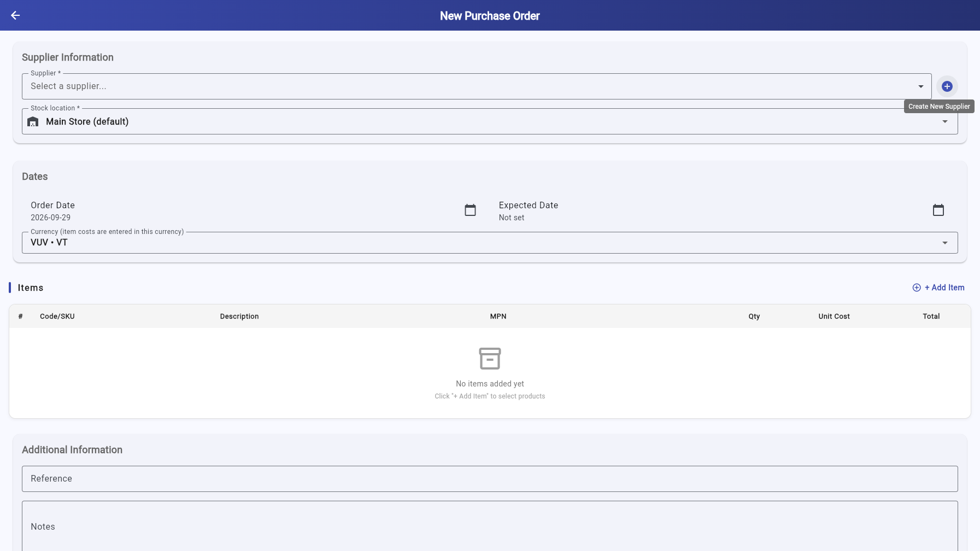This screenshot has width=980, height=551.
Task: Click the Expected Date 'Not set' text
Action: pos(512,218)
